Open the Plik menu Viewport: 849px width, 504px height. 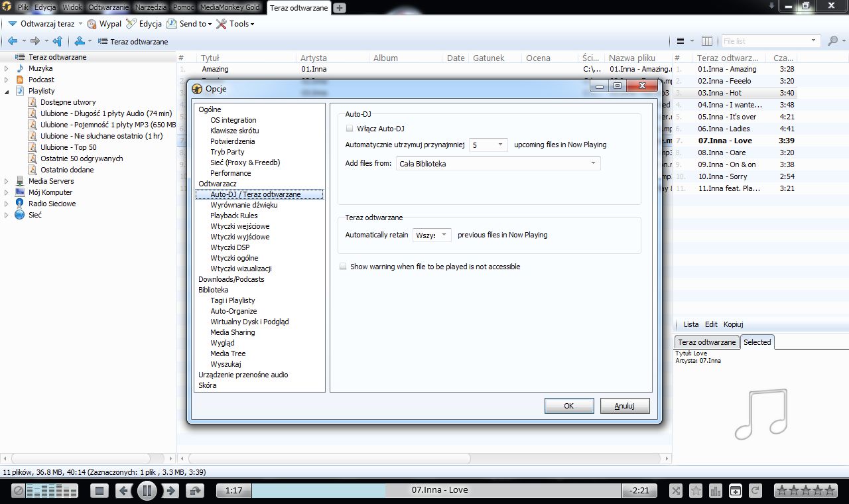tap(23, 7)
